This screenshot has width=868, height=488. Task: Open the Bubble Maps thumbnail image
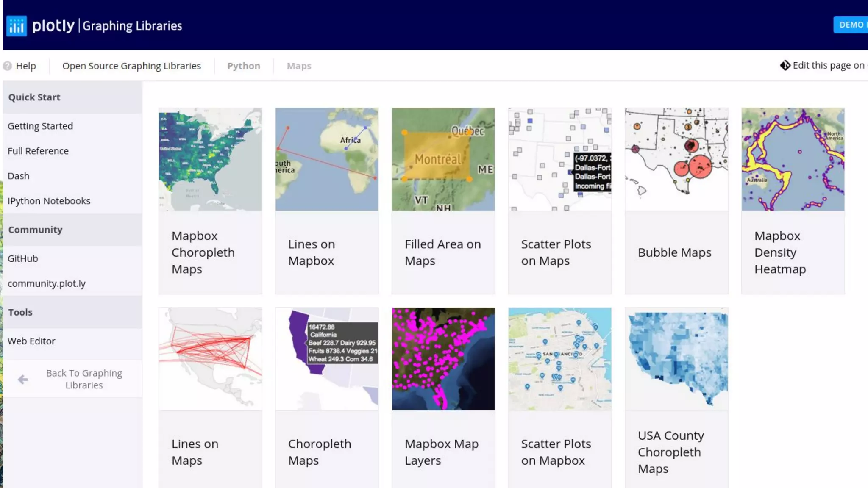click(676, 159)
